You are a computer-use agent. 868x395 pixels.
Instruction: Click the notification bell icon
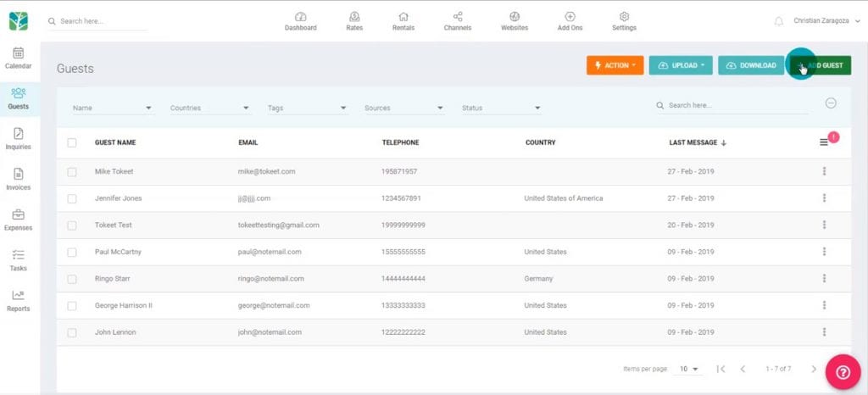(779, 21)
